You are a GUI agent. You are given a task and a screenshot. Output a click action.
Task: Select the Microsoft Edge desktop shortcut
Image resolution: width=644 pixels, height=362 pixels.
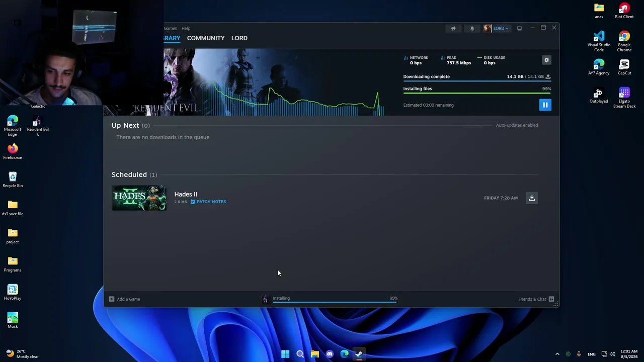(13, 126)
